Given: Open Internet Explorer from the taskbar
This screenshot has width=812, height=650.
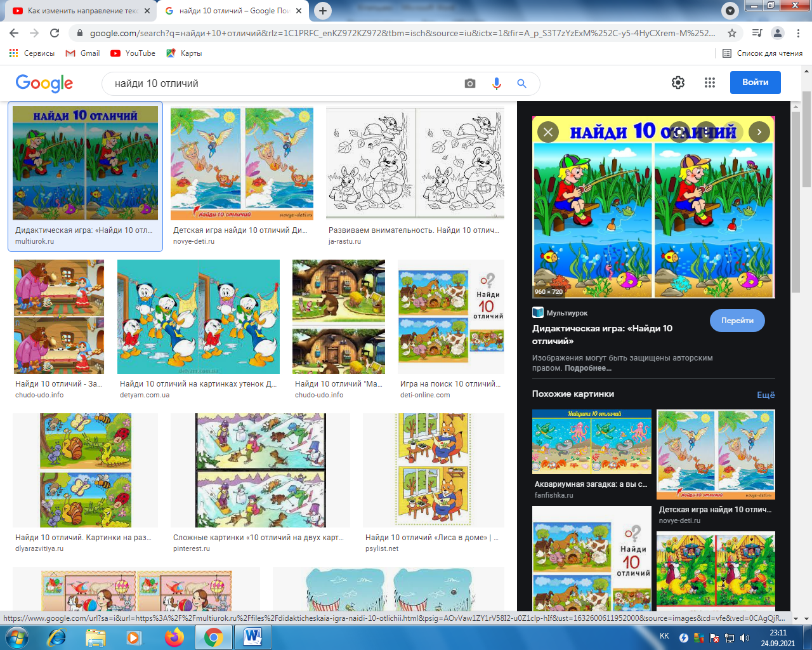Looking at the screenshot, I should tap(57, 637).
